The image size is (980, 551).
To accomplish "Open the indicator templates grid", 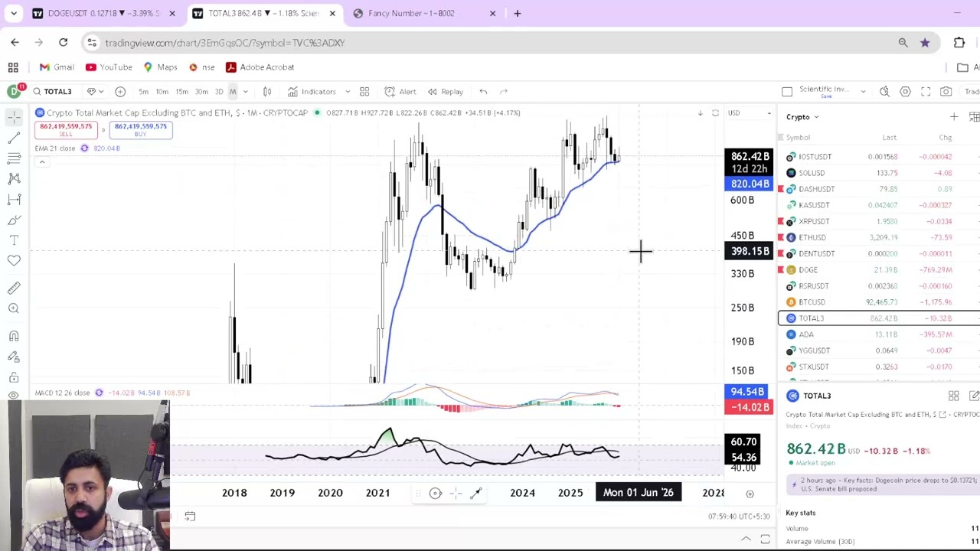I will (364, 92).
